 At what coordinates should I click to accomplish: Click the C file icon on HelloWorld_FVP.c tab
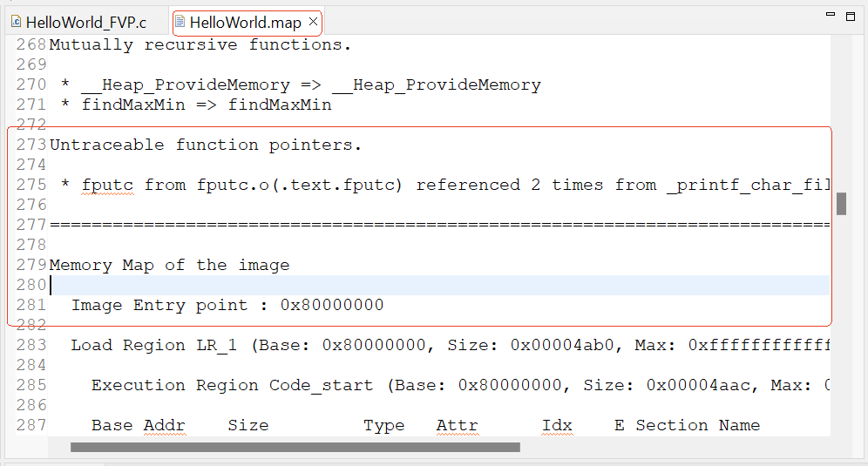tap(16, 22)
